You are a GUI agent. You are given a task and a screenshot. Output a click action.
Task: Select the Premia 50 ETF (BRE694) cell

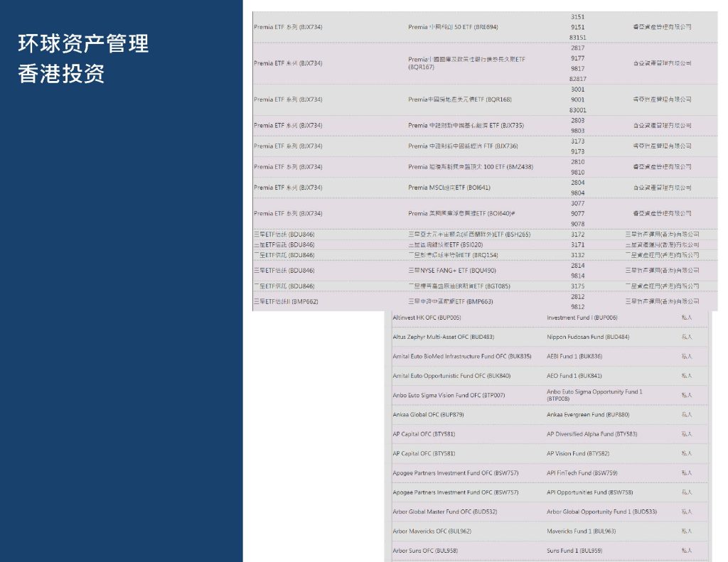(x=453, y=27)
